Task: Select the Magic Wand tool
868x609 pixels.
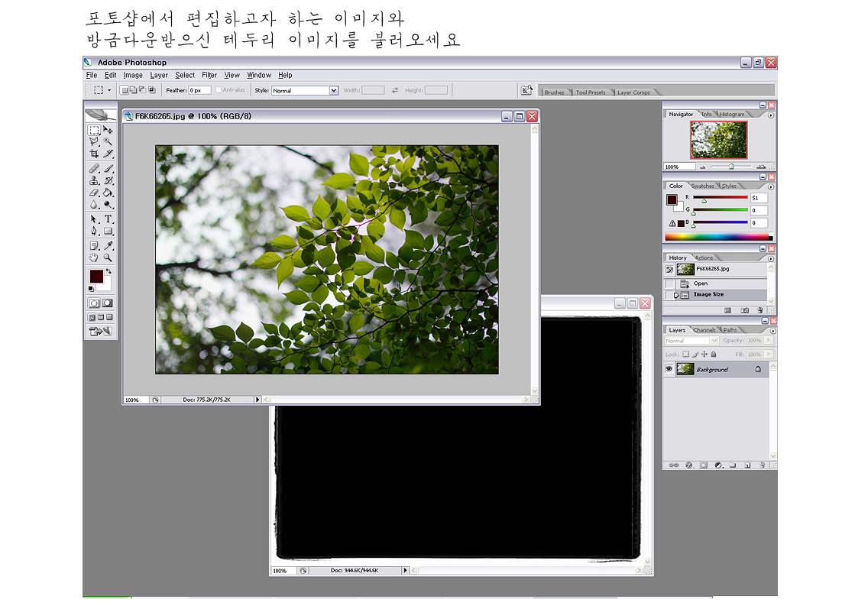Action: 108,142
